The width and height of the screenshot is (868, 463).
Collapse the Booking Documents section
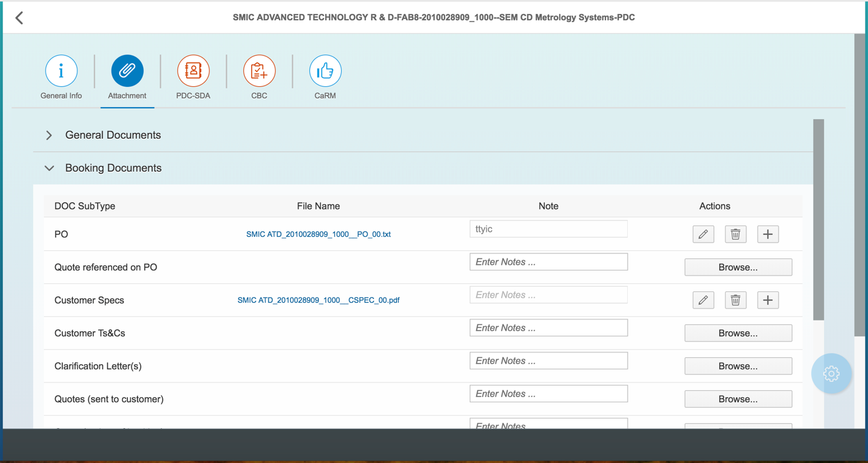pyautogui.click(x=49, y=168)
